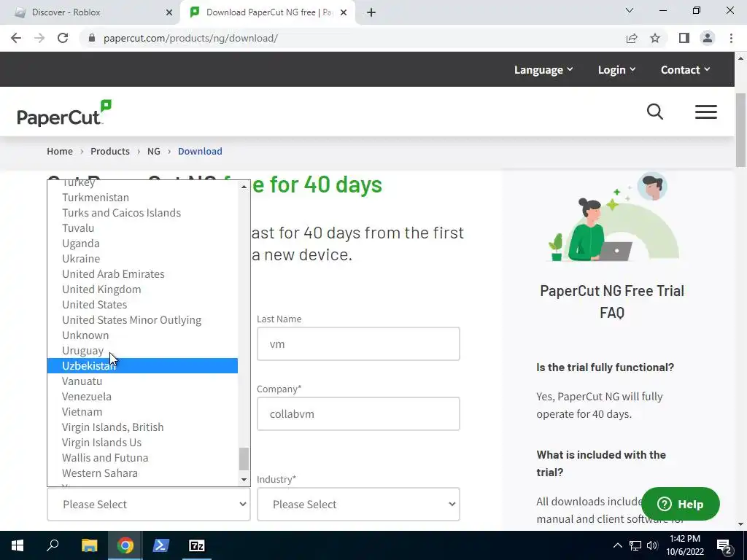Select Vanuatu from the list
The height and width of the screenshot is (560, 747).
(142, 381)
